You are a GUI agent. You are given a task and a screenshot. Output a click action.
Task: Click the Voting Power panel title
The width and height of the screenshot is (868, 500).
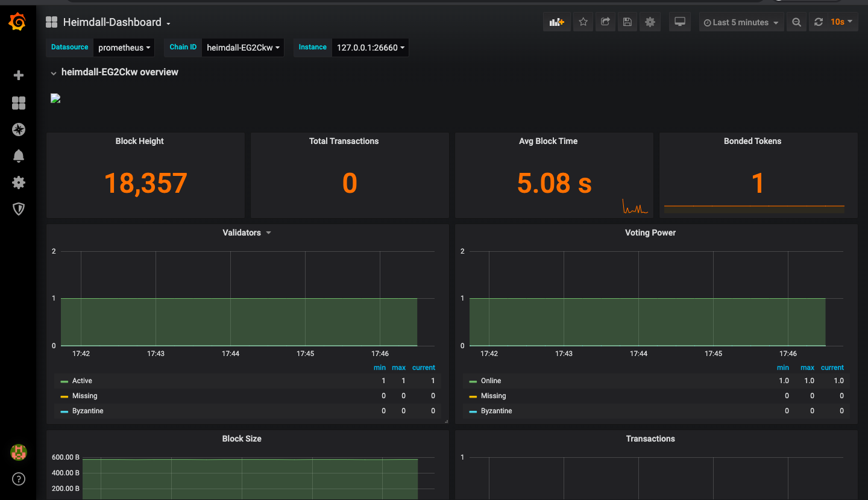pos(650,233)
